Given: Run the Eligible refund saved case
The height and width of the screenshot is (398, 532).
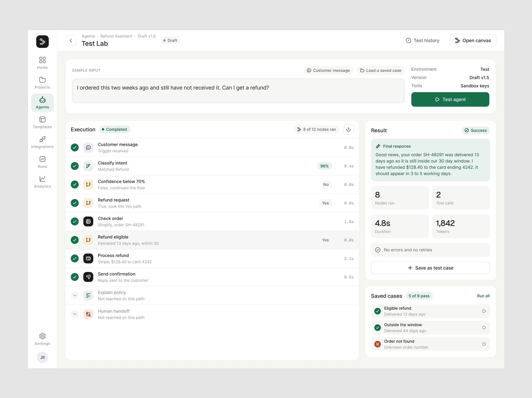Looking at the screenshot, I should [x=484, y=311].
